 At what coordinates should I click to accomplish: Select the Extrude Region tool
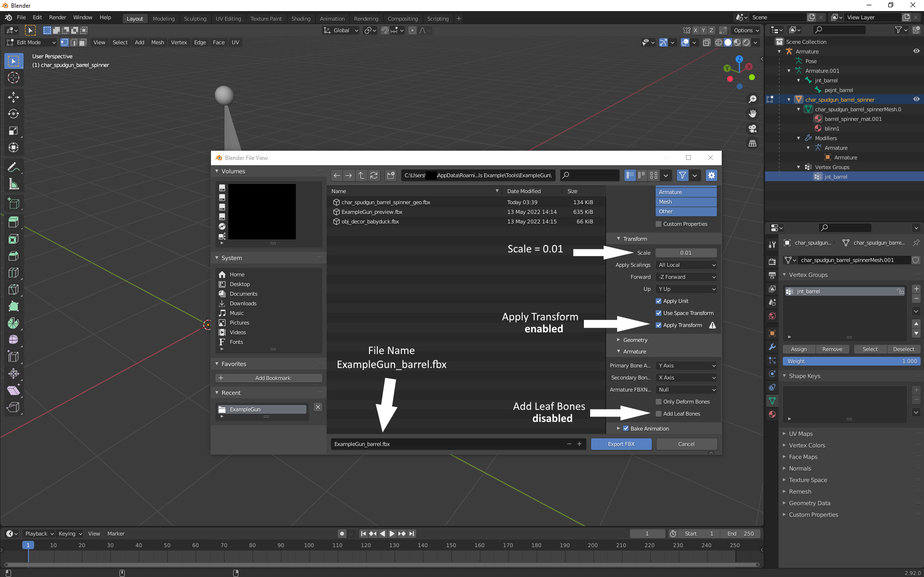click(x=13, y=222)
